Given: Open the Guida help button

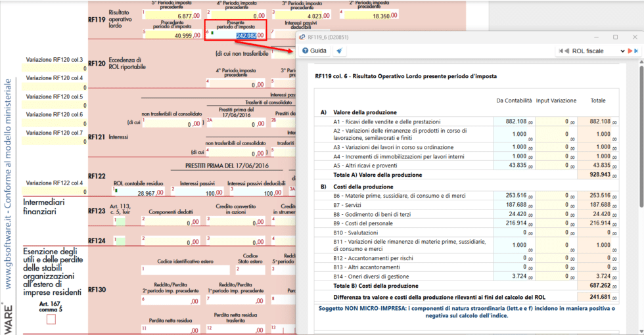Looking at the screenshot, I should click(315, 51).
